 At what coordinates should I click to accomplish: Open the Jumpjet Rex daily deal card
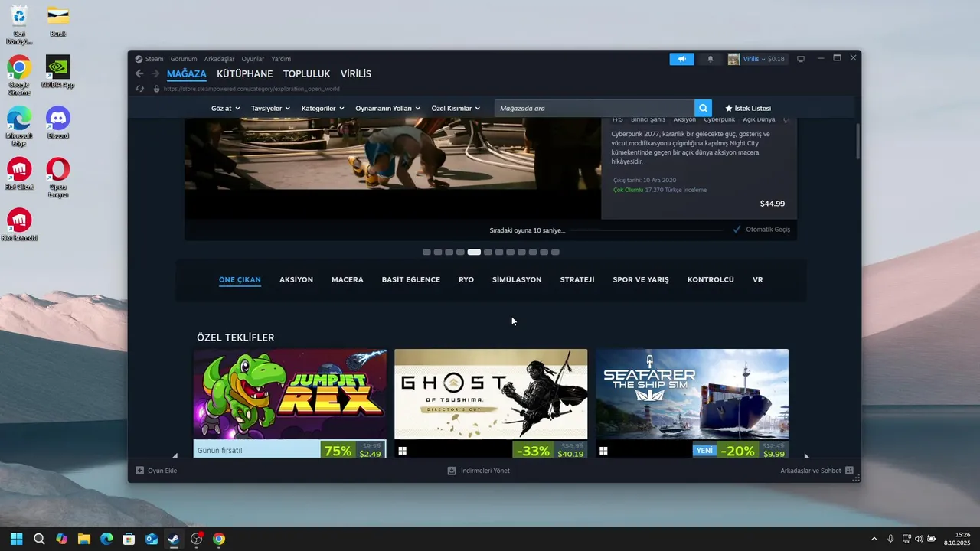290,403
